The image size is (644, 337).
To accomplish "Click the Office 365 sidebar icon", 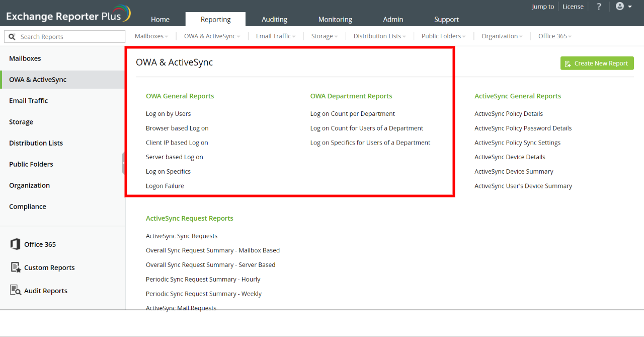I will 15,244.
